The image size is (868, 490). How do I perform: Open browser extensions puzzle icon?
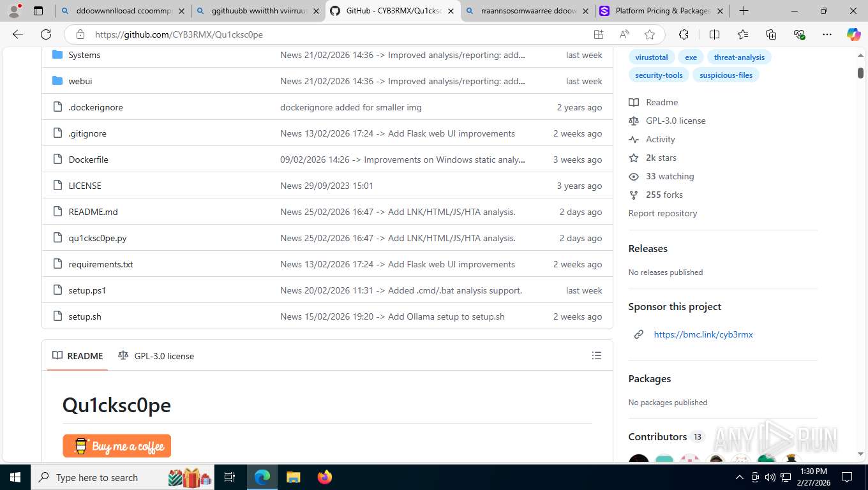click(684, 34)
